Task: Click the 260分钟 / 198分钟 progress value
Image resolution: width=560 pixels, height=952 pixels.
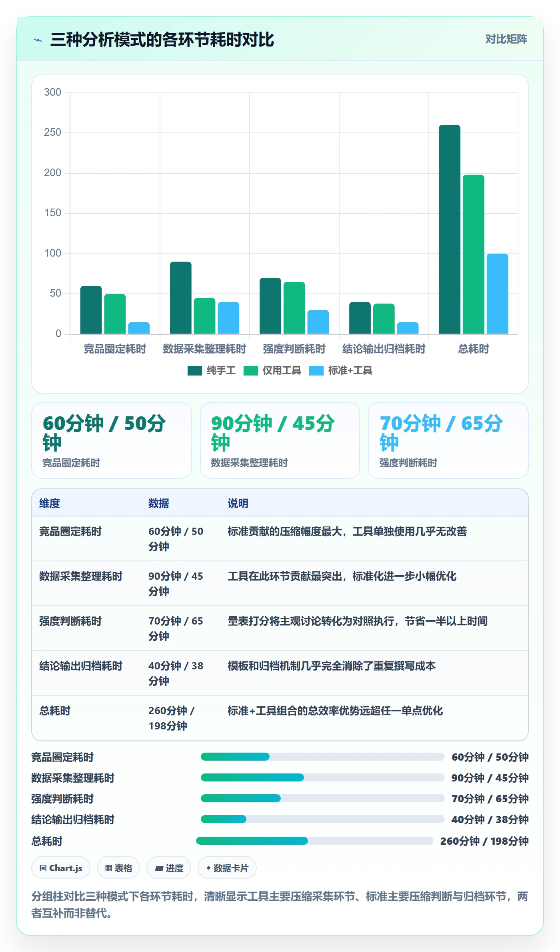Action: [484, 841]
